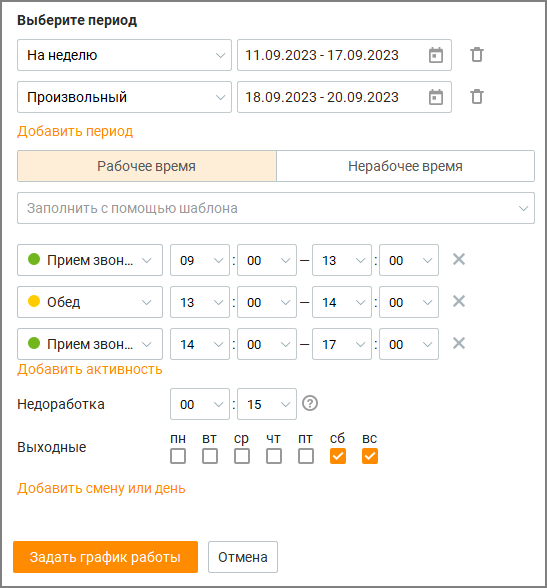
Task: Remove the 14:00–17:00 activity row
Action: [459, 343]
